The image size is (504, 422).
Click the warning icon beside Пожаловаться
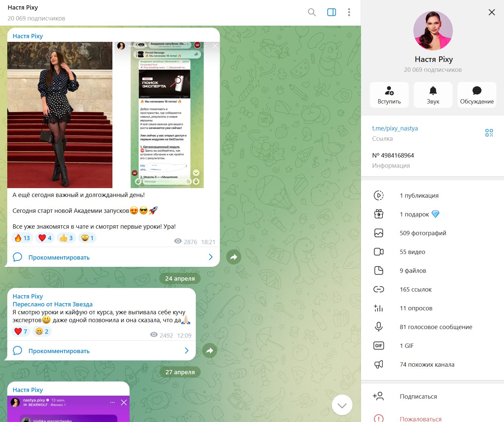378,419
